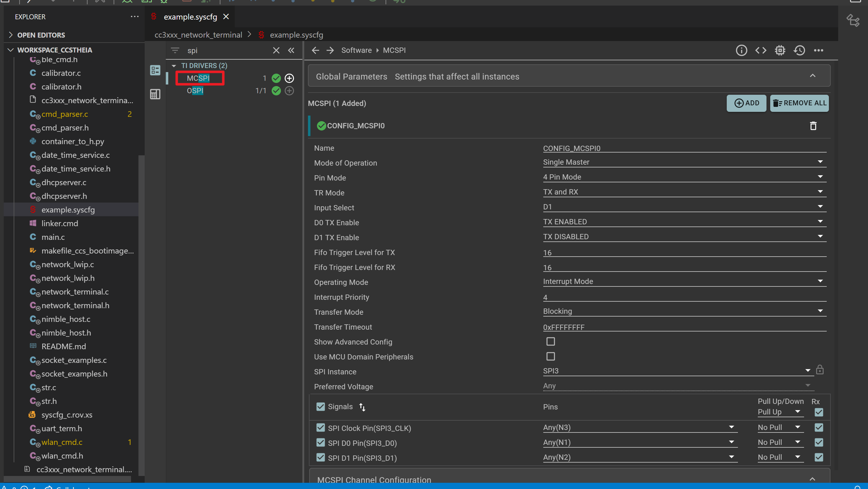Collapse the TI DRIVERS (2) group

[x=174, y=66]
